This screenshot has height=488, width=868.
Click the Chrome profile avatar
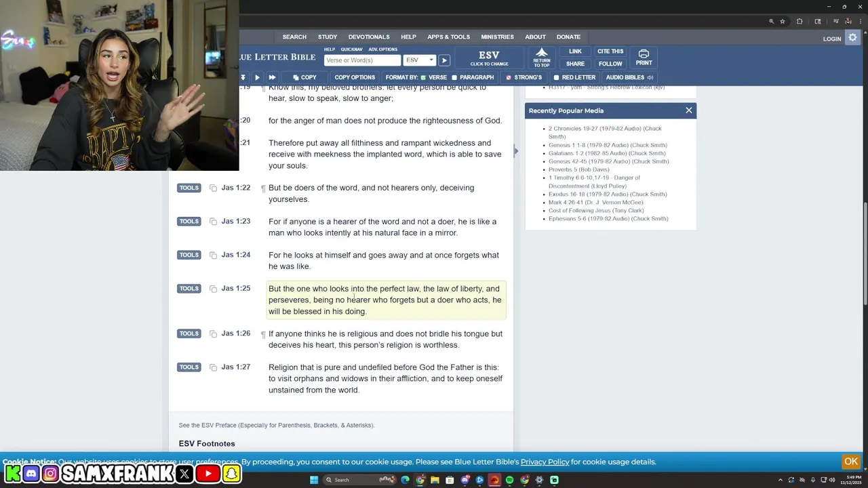847,22
